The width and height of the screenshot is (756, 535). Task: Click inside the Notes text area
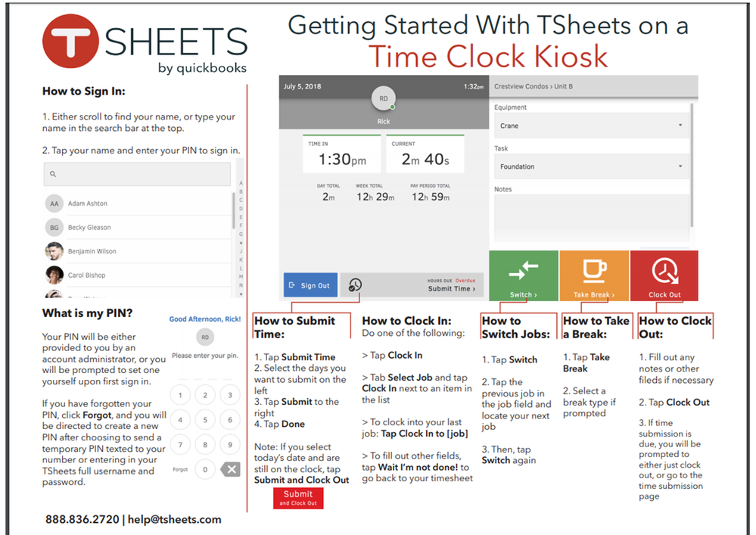(x=592, y=218)
